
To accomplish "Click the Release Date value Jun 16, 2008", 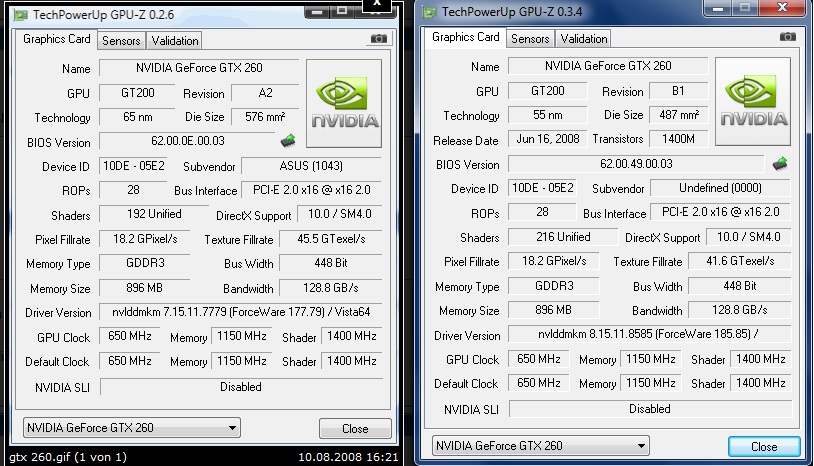I will pyautogui.click(x=547, y=139).
